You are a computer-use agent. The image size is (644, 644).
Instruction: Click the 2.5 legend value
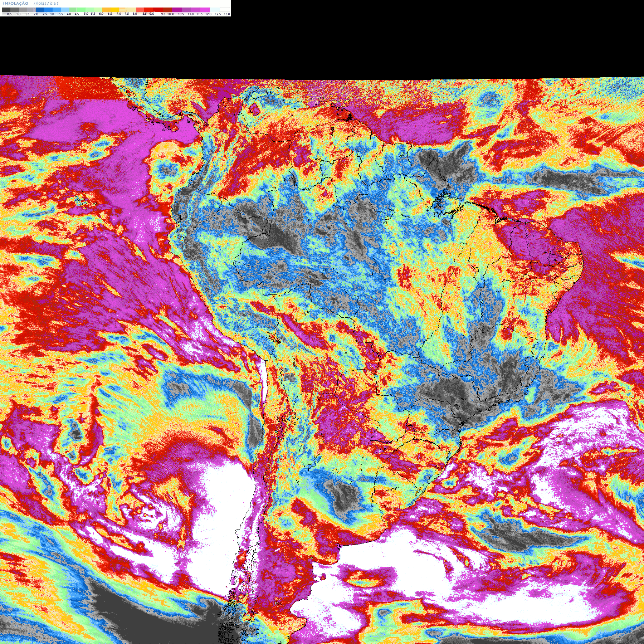[x=45, y=14]
